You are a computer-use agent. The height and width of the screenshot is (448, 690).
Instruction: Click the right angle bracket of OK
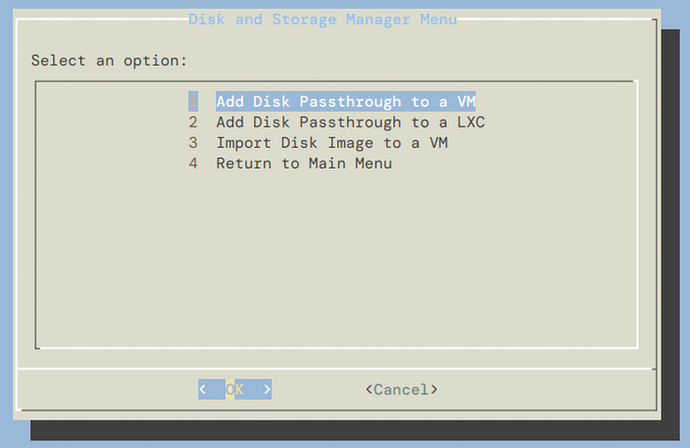pos(267,389)
